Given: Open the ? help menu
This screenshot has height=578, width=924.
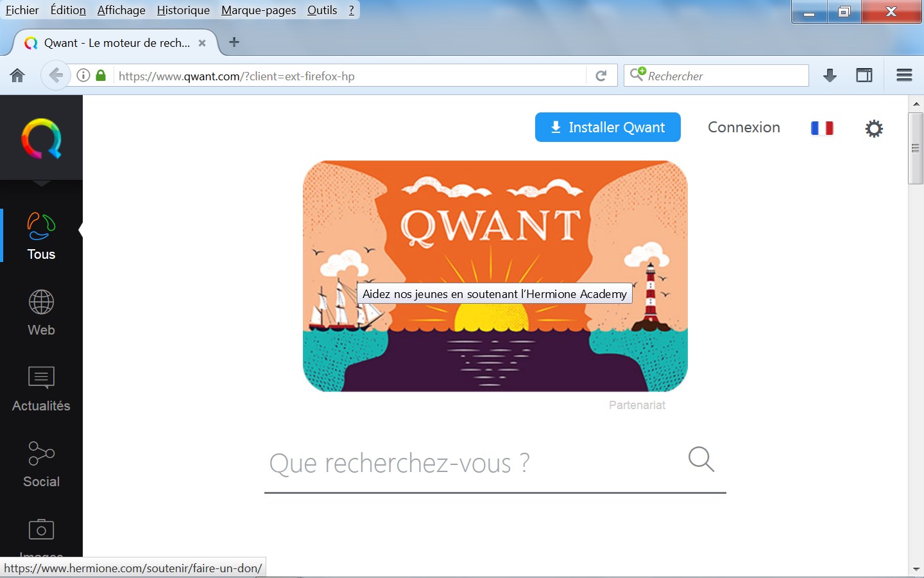Looking at the screenshot, I should [351, 10].
